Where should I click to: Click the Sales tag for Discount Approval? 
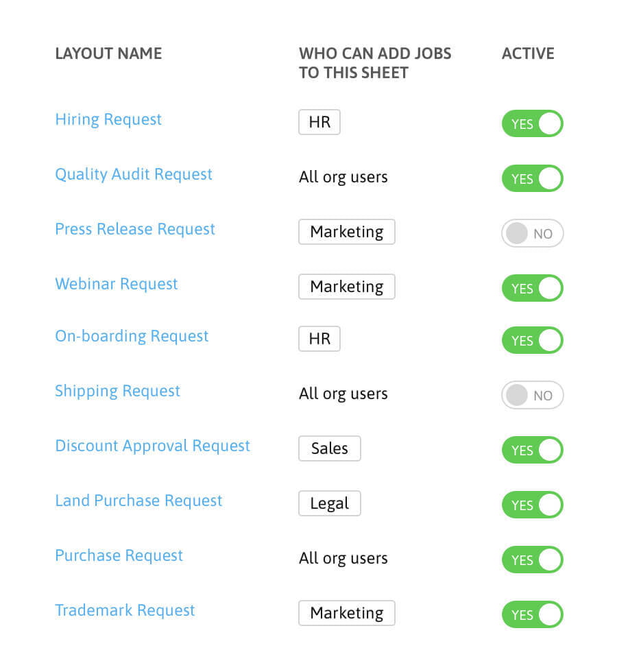point(330,448)
